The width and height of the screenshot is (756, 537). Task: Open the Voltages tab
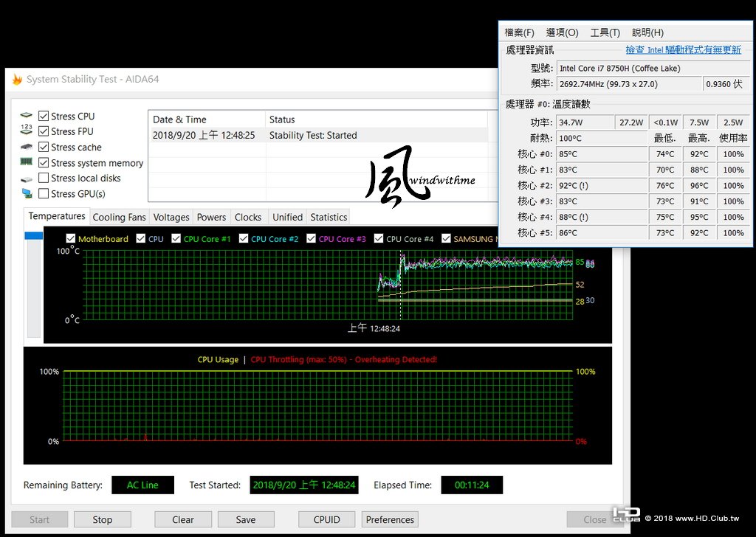(x=171, y=217)
